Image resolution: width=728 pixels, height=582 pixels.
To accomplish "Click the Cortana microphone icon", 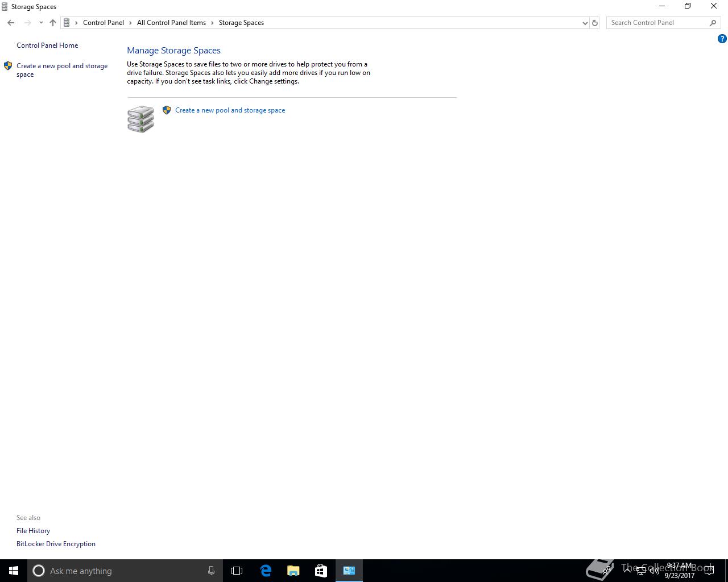I will 211,571.
